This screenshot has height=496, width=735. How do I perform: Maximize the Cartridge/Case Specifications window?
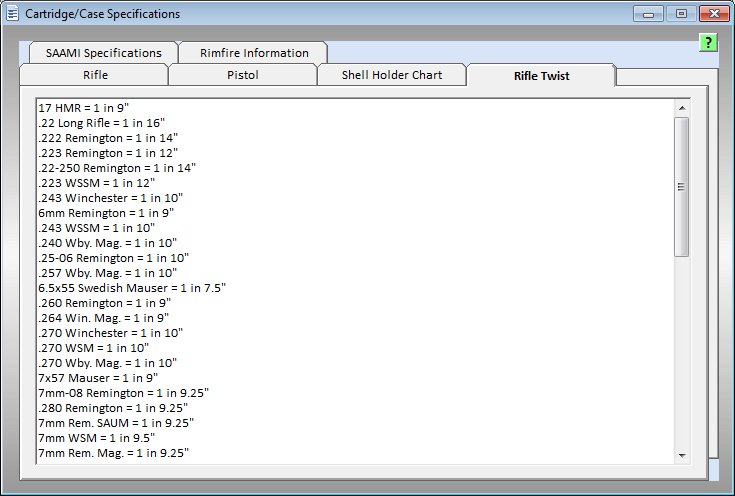point(681,14)
